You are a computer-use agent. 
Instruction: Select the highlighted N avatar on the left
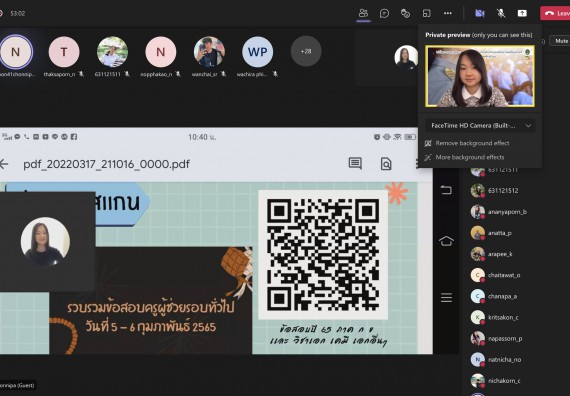(x=16, y=52)
